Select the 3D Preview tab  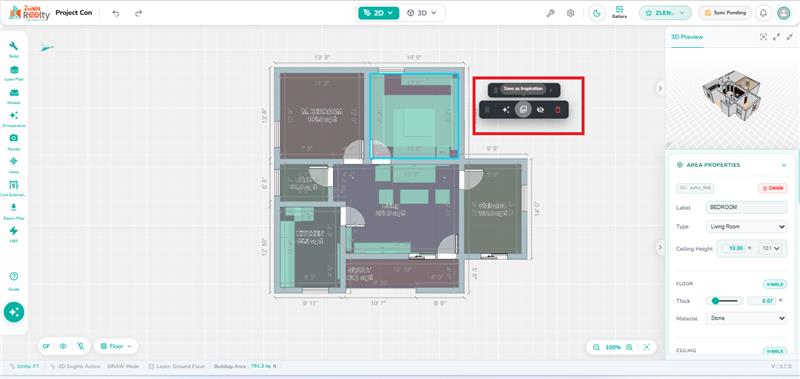click(687, 37)
